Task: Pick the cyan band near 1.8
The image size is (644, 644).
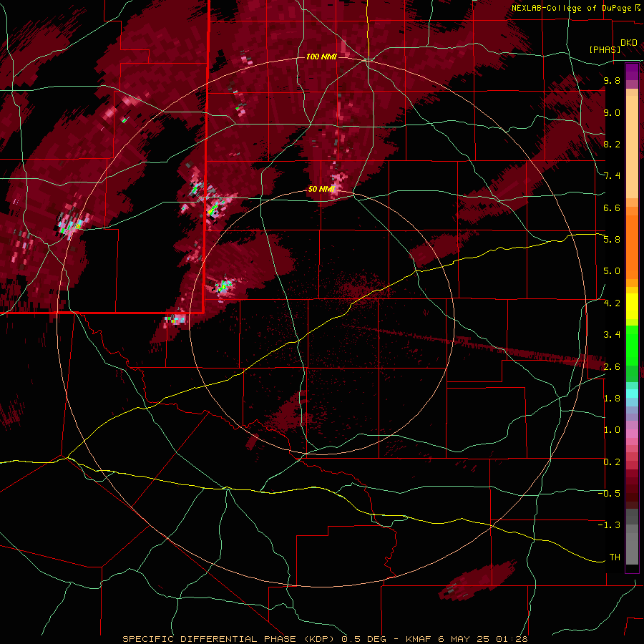Action: [632, 394]
